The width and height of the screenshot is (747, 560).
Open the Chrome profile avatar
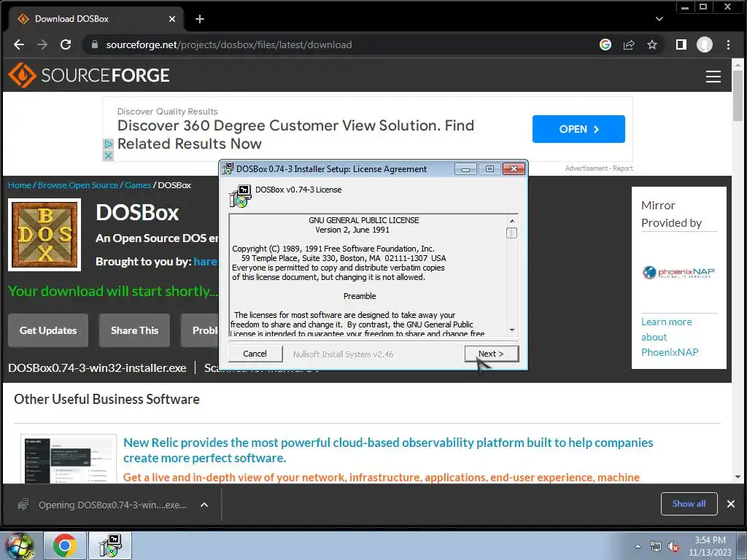coord(705,44)
